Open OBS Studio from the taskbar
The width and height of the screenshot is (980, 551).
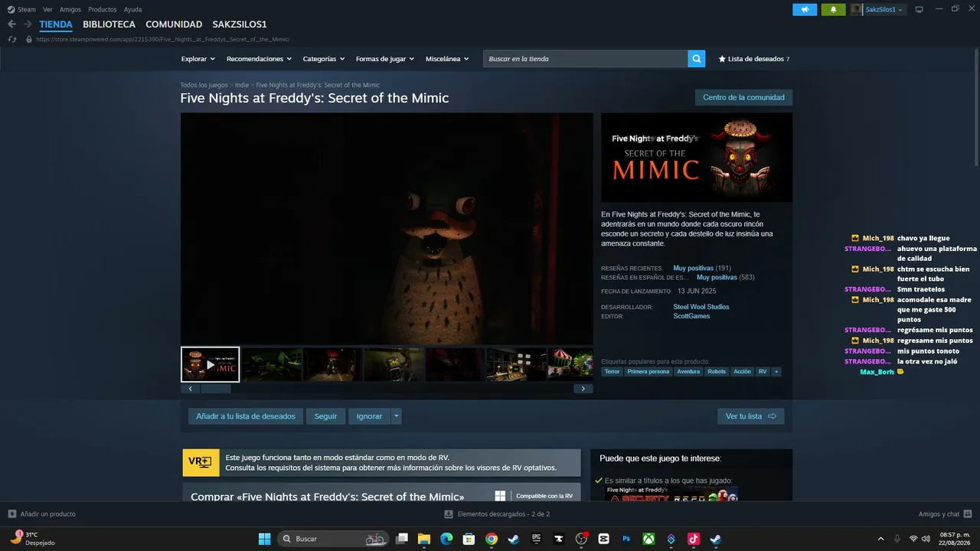click(x=581, y=539)
